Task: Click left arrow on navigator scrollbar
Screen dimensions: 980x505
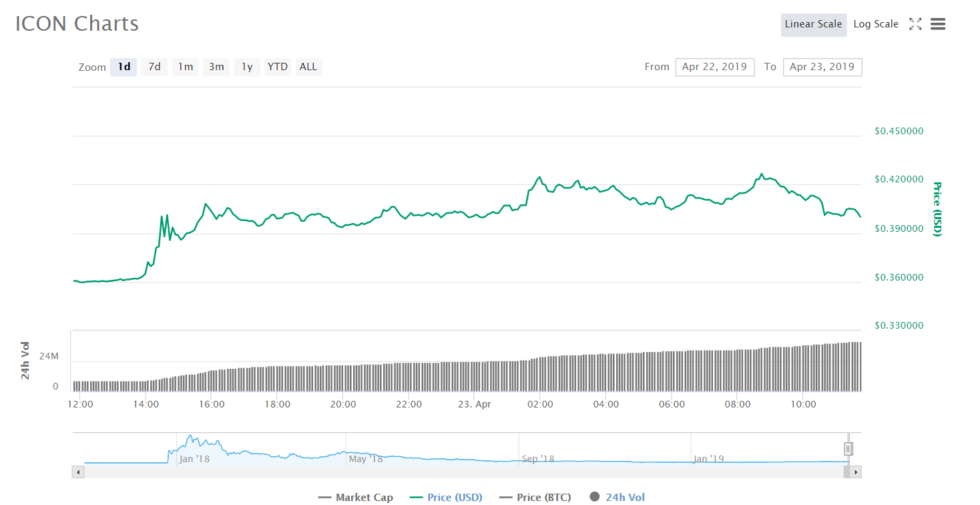Action: tap(77, 472)
